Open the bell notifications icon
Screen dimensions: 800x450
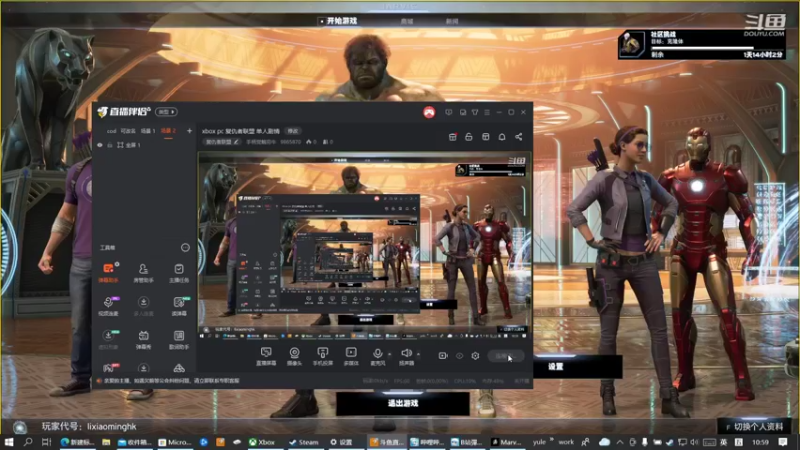[502, 137]
